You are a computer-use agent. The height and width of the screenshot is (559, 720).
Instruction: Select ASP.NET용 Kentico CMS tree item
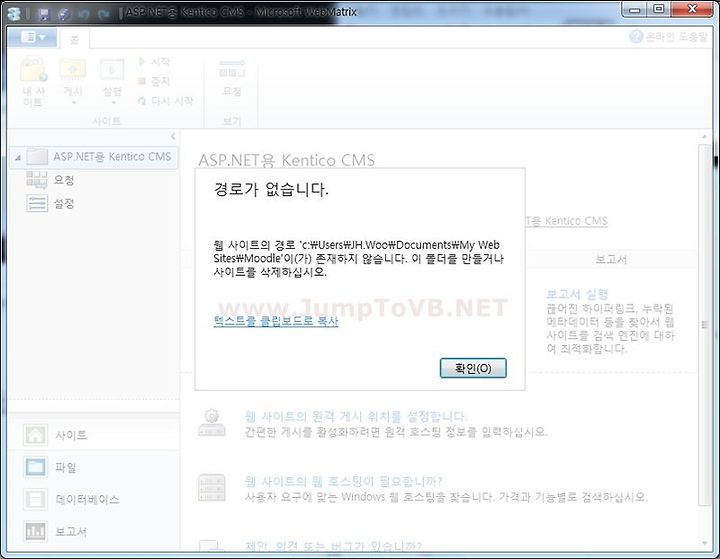pos(93,157)
